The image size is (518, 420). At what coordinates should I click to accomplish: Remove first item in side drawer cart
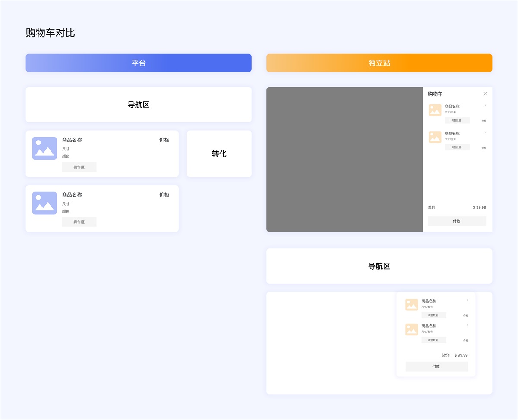(x=485, y=105)
